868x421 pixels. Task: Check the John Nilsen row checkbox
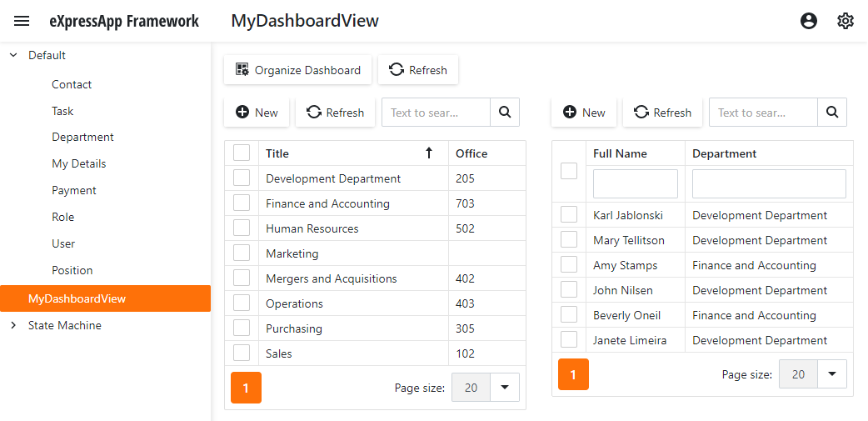pyautogui.click(x=569, y=289)
